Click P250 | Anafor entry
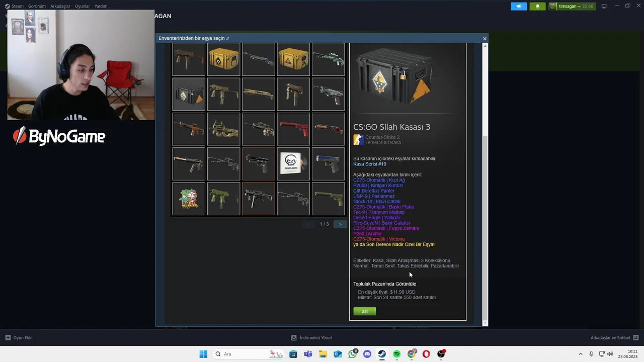The width and height of the screenshot is (644, 362). (367, 234)
